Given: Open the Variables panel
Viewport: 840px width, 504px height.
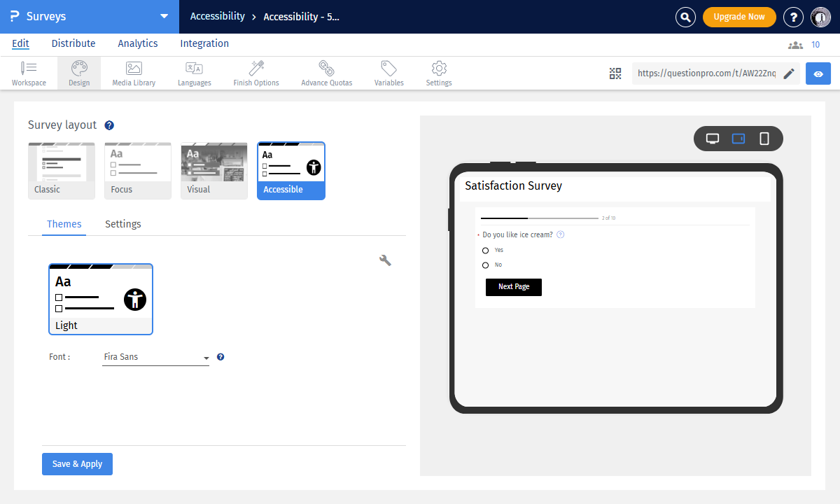Looking at the screenshot, I should [388, 73].
